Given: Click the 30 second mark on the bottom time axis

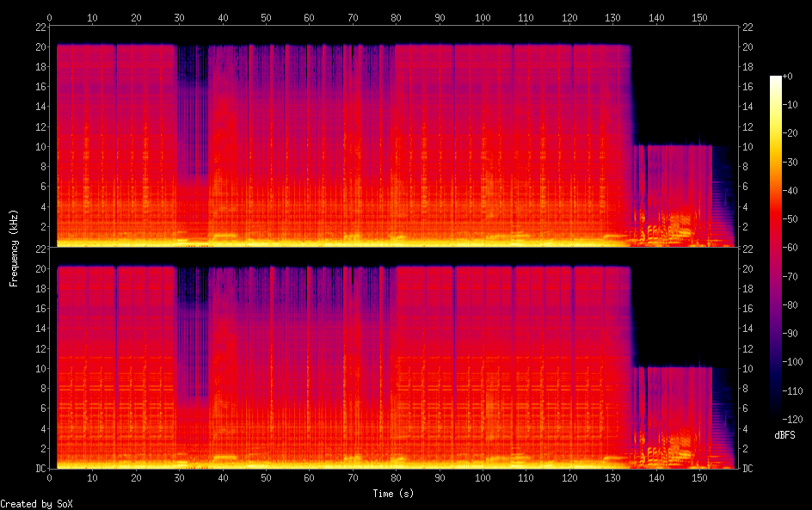Looking at the screenshot, I should click(x=180, y=478).
